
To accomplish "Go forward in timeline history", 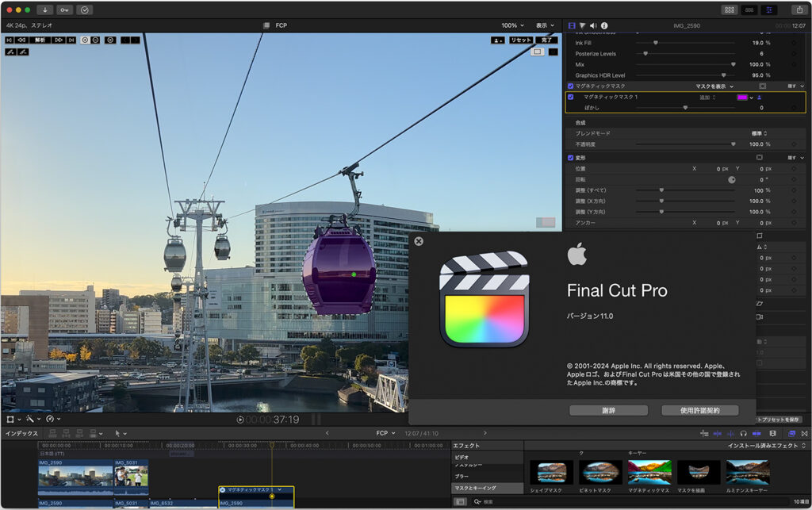I will click(485, 433).
